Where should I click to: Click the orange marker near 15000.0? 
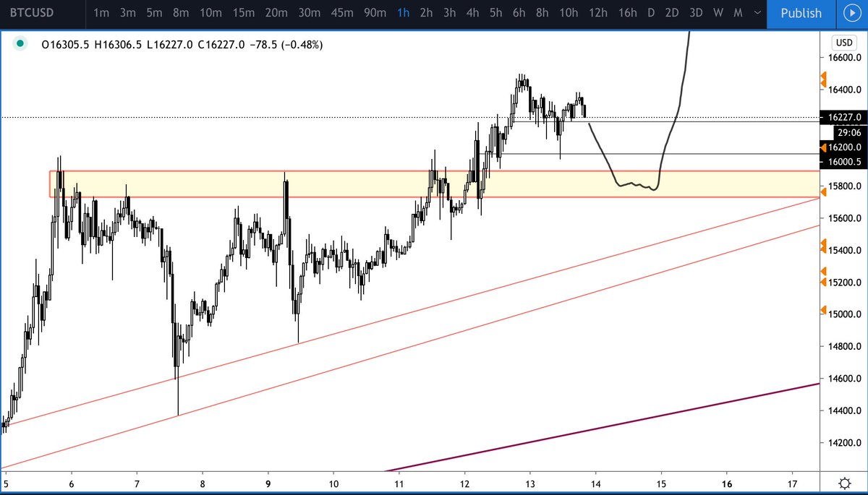823,310
